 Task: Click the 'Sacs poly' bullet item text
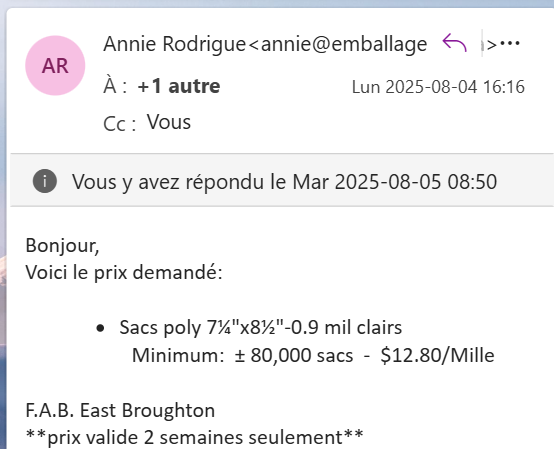pyautogui.click(x=261, y=327)
